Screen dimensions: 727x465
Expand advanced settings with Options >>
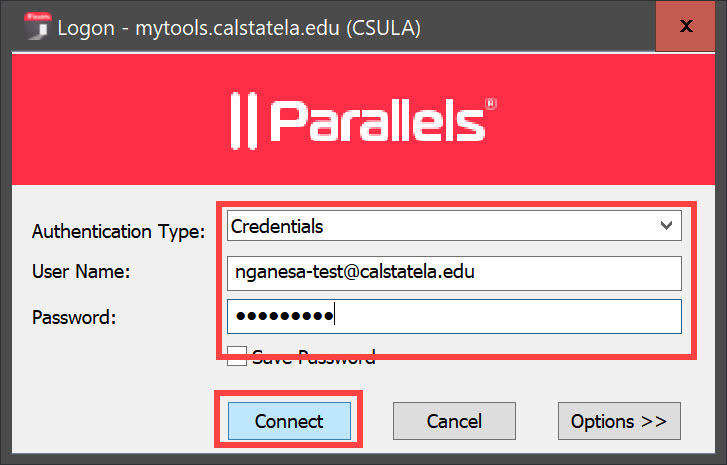pyautogui.click(x=618, y=421)
